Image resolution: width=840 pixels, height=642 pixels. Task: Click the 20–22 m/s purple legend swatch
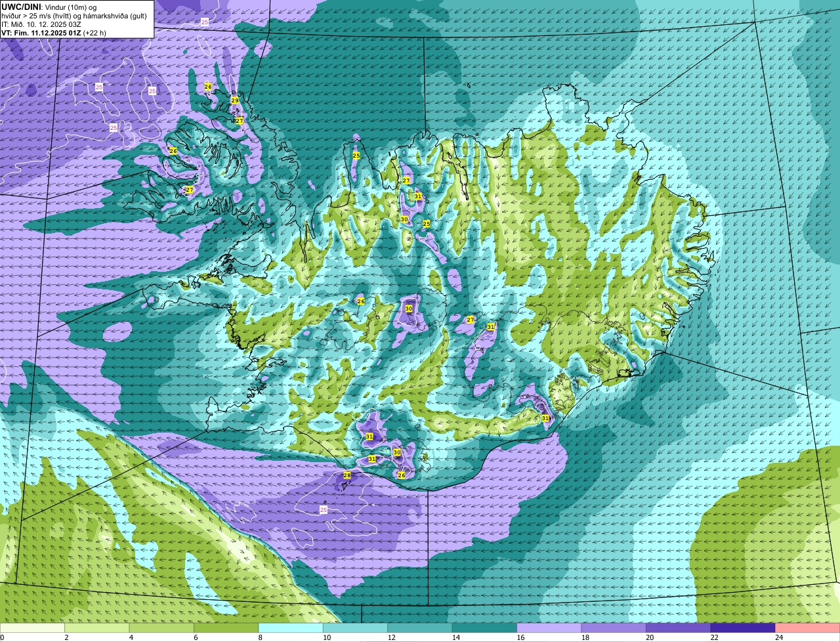pos(679,628)
